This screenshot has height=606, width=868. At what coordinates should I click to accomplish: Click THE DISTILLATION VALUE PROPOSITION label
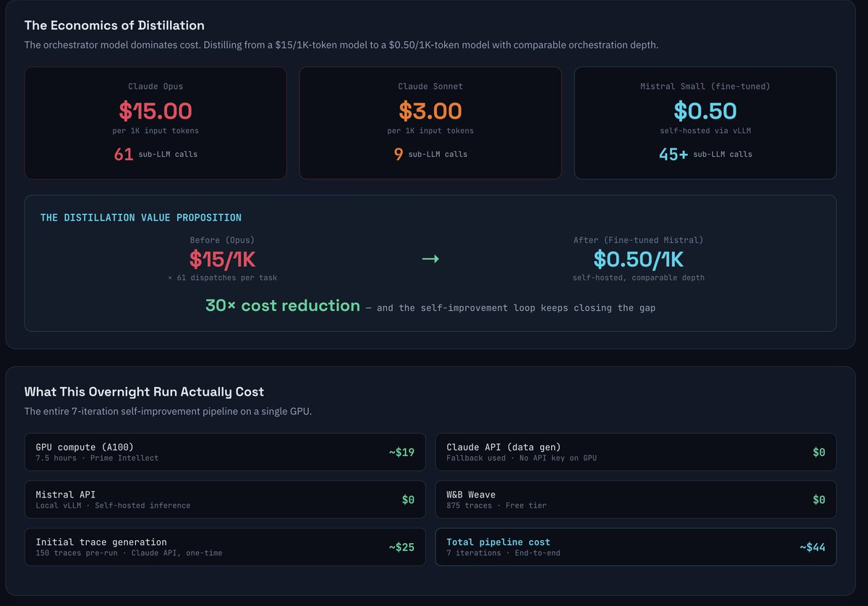[x=141, y=218]
